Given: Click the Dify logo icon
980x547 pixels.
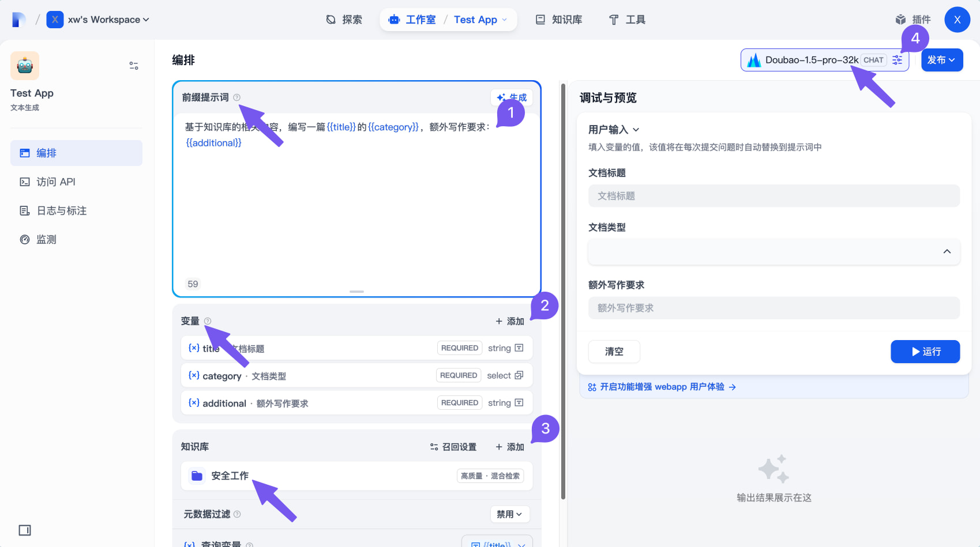Looking at the screenshot, I should (18, 20).
